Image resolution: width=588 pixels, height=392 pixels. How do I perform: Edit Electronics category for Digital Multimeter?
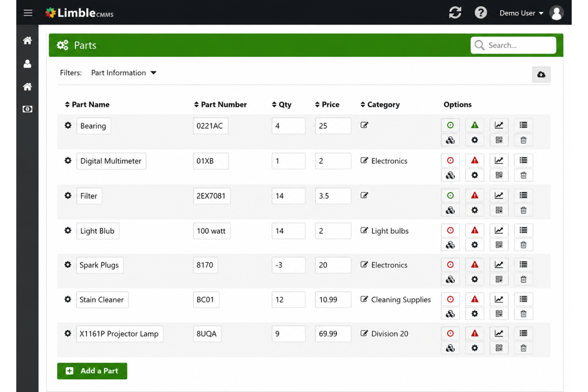tap(364, 160)
